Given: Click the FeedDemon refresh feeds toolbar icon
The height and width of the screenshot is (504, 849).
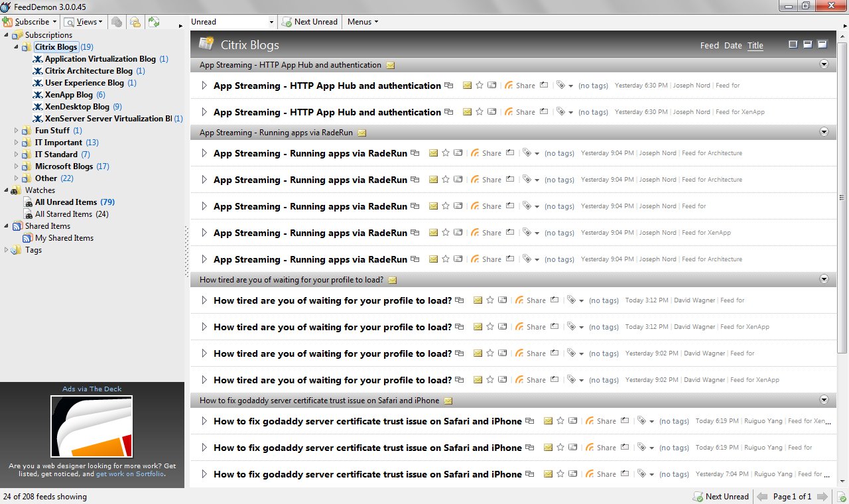Looking at the screenshot, I should click(x=154, y=22).
